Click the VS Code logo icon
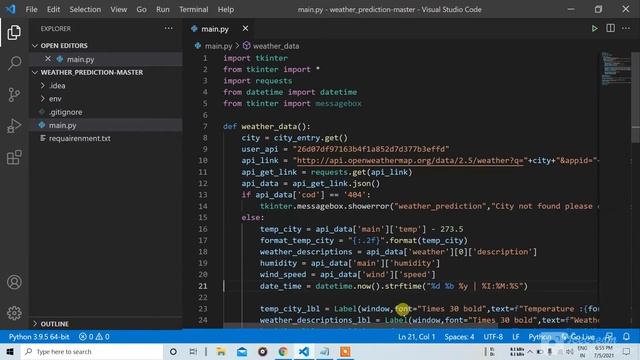The width and height of the screenshot is (640, 360). click(x=11, y=9)
